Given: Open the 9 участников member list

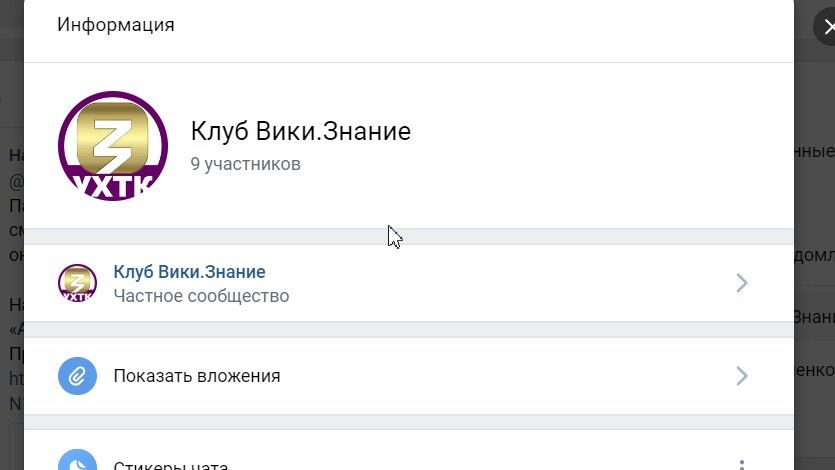Looking at the screenshot, I should (x=245, y=163).
